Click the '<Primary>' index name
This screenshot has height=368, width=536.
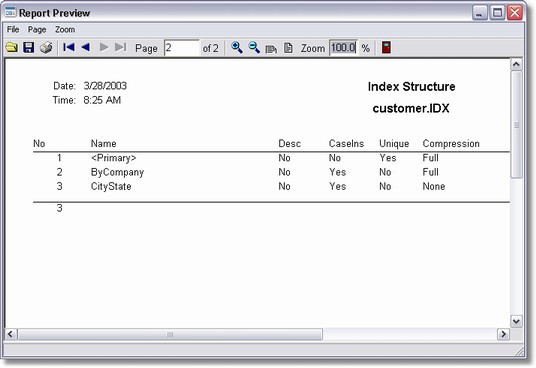coord(113,158)
